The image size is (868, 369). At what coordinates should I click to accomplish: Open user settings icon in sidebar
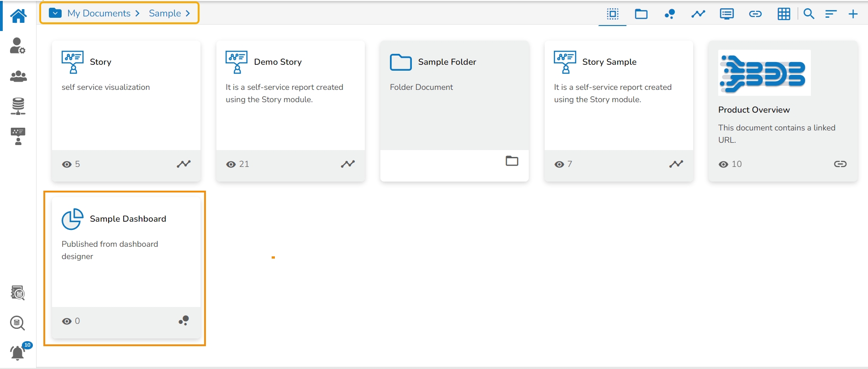pyautogui.click(x=18, y=46)
